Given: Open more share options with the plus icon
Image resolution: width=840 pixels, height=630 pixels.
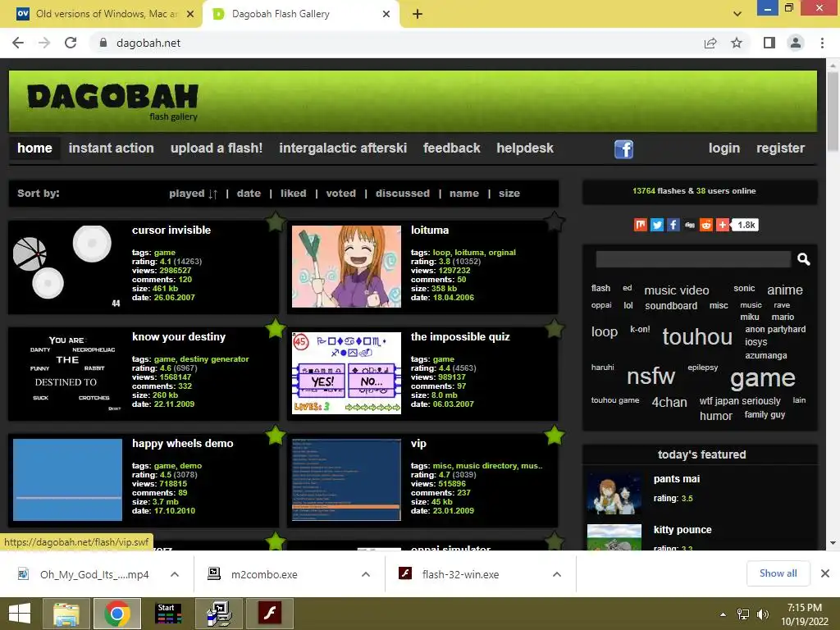Looking at the screenshot, I should pyautogui.click(x=723, y=225).
